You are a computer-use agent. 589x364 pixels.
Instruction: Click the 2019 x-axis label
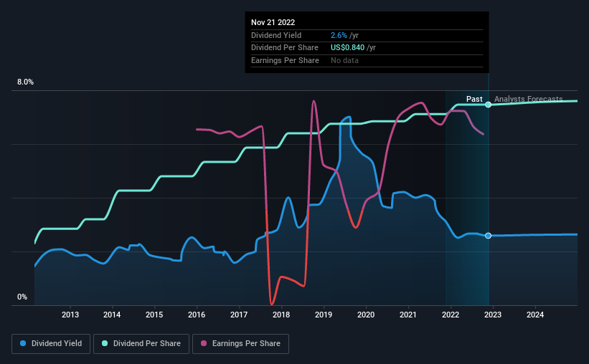click(x=324, y=315)
